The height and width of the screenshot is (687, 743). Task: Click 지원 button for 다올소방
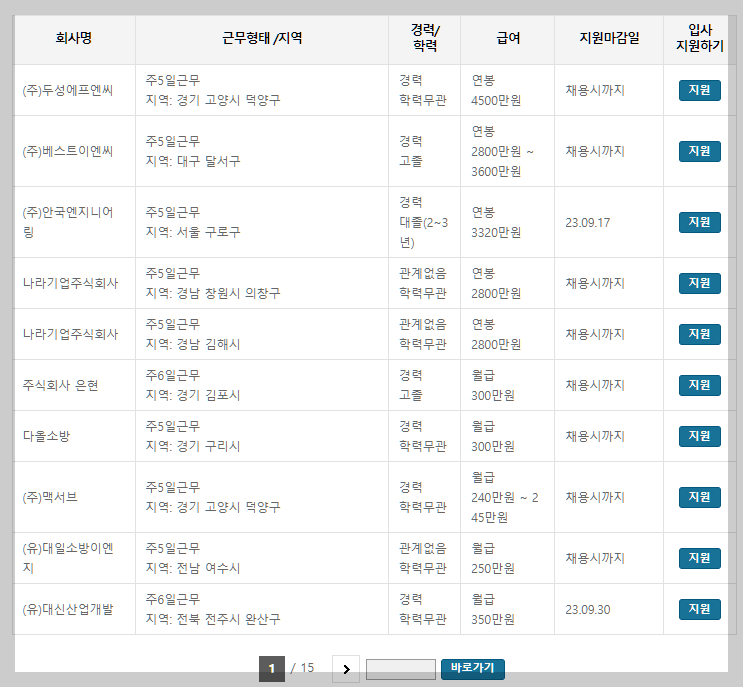[699, 436]
